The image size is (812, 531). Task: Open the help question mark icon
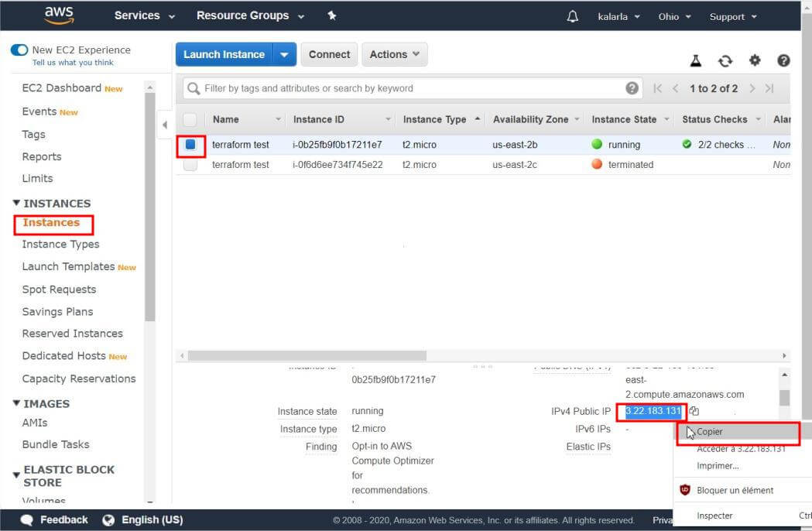pos(783,60)
